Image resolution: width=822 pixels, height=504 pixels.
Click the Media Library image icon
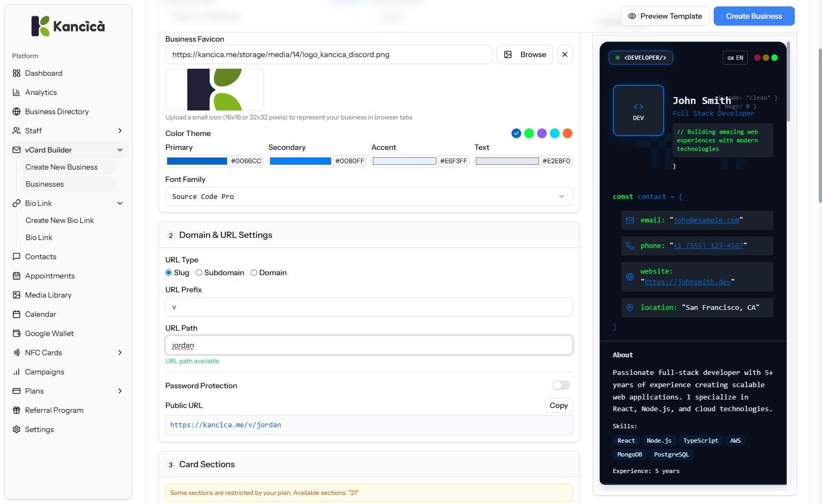click(x=17, y=295)
